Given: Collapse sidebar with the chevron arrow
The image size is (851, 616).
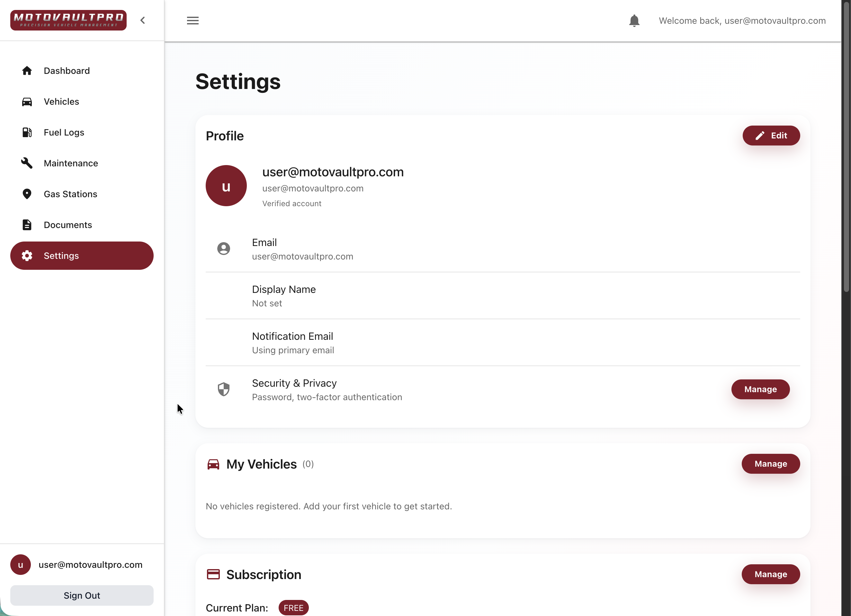Looking at the screenshot, I should [143, 21].
